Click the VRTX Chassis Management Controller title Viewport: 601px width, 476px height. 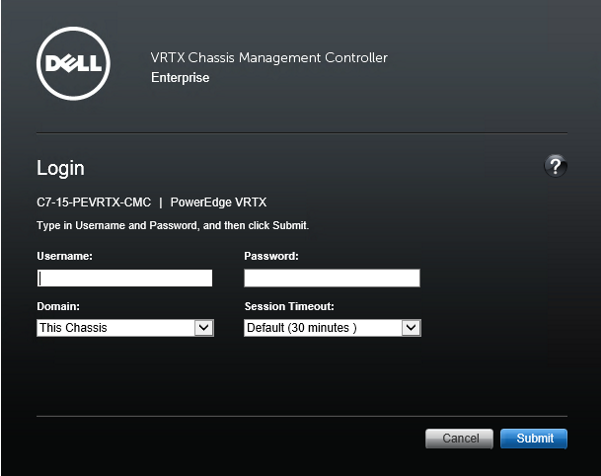268,58
